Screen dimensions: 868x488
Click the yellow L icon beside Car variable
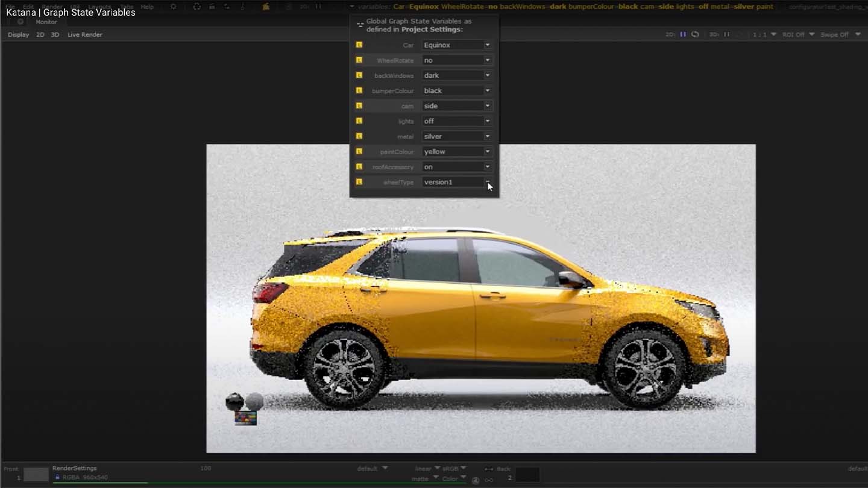(x=359, y=45)
